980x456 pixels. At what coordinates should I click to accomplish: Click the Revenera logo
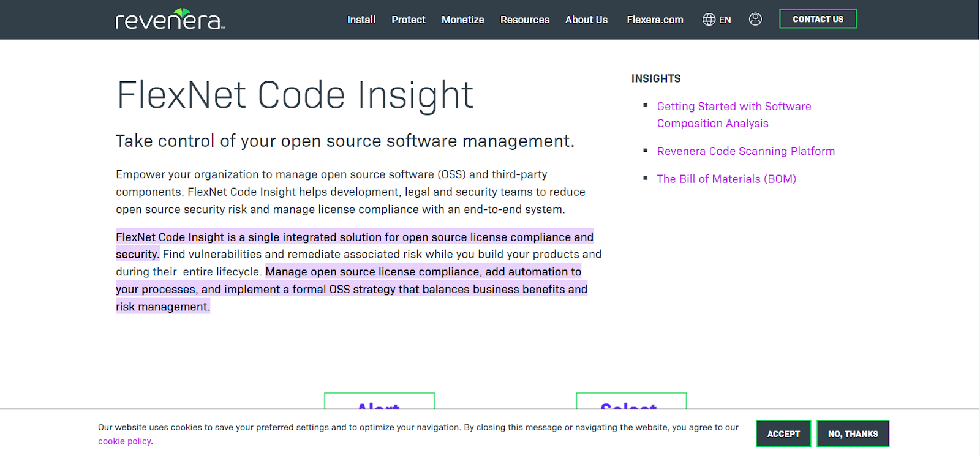coord(170,19)
